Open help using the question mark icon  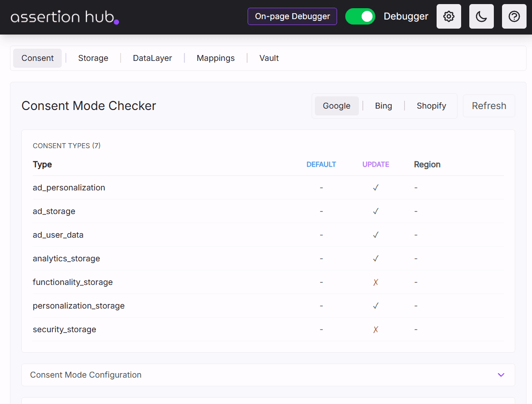click(x=514, y=16)
